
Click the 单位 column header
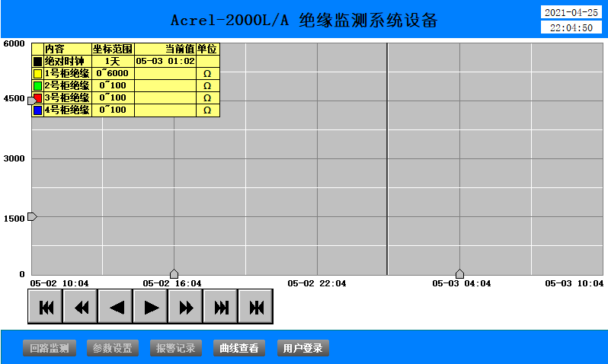tap(207, 49)
